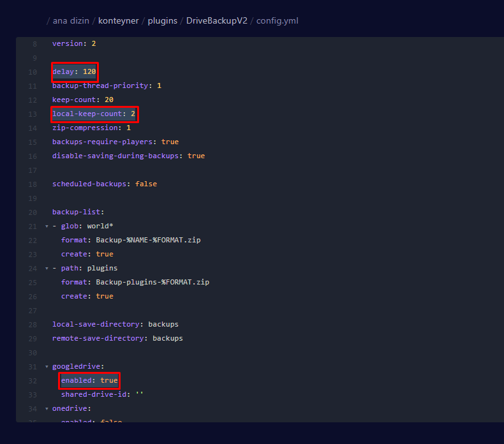The width and height of the screenshot is (504, 444).
Task: Click the 'local-save-directory: backups' line
Action: (115, 325)
